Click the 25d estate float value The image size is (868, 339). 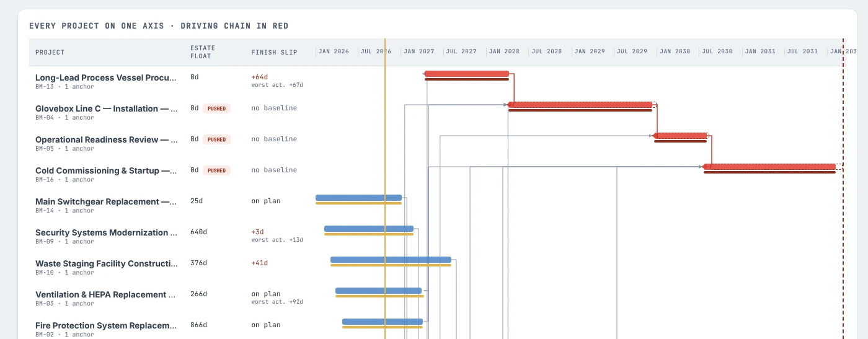point(197,201)
